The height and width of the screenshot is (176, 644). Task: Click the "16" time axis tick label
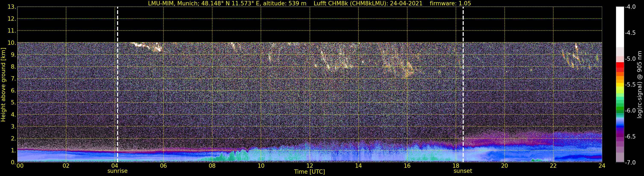point(407,166)
